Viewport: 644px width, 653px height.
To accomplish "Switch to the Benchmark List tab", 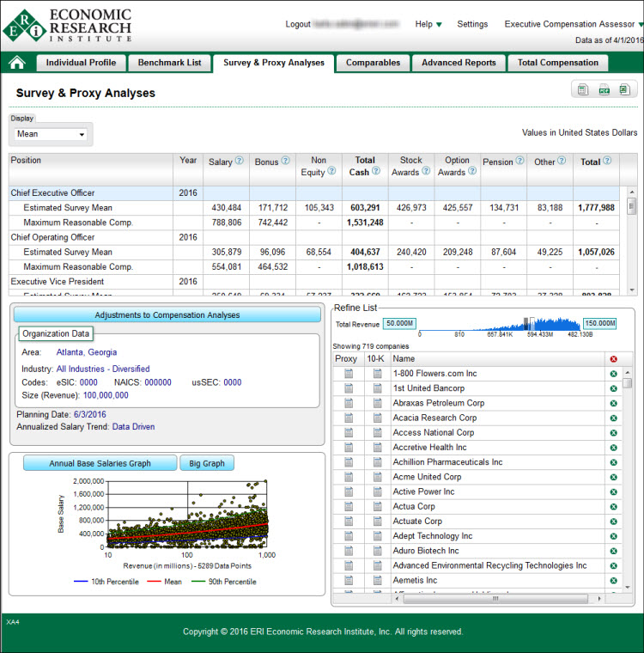I will [x=170, y=63].
